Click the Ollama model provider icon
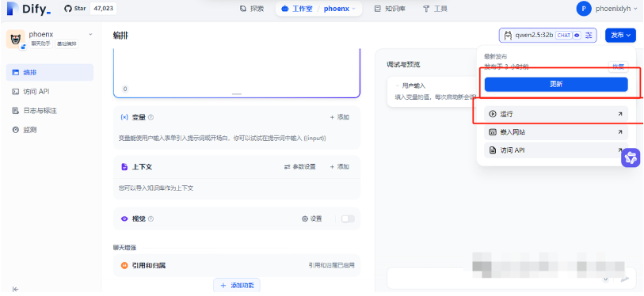644x296 pixels. (x=508, y=36)
